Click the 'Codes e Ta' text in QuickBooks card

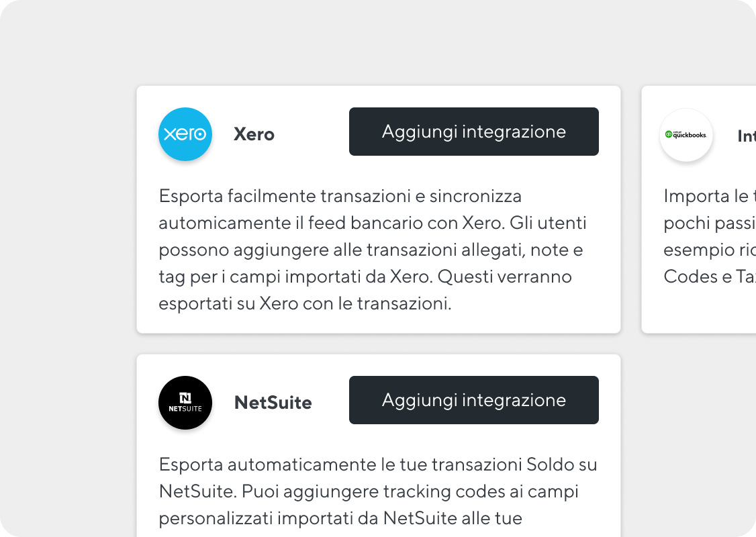[x=710, y=277]
